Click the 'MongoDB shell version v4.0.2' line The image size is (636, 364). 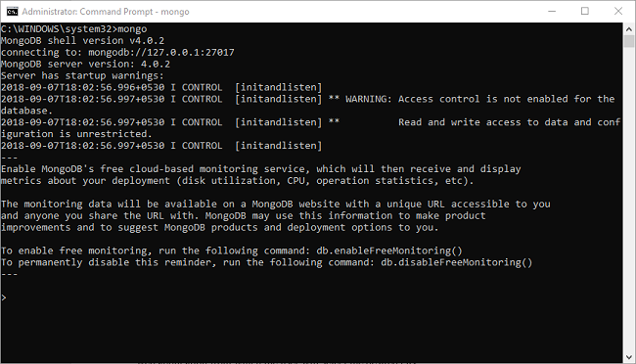(82, 40)
